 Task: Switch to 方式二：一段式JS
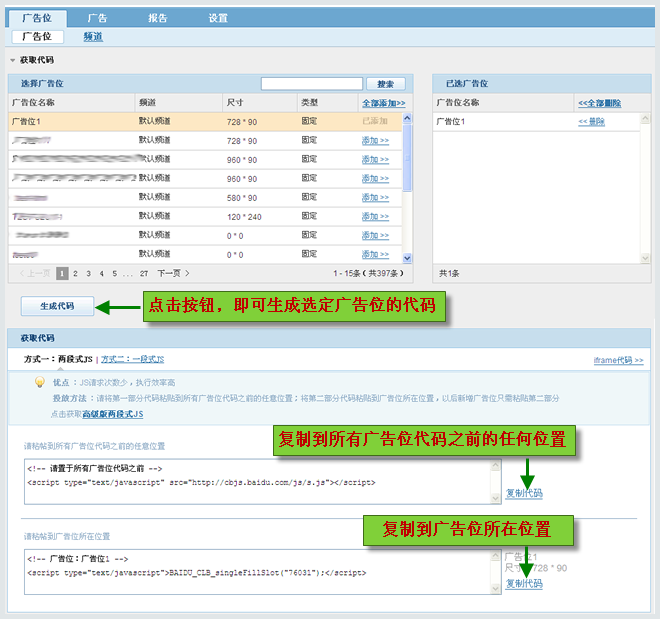pos(133,359)
